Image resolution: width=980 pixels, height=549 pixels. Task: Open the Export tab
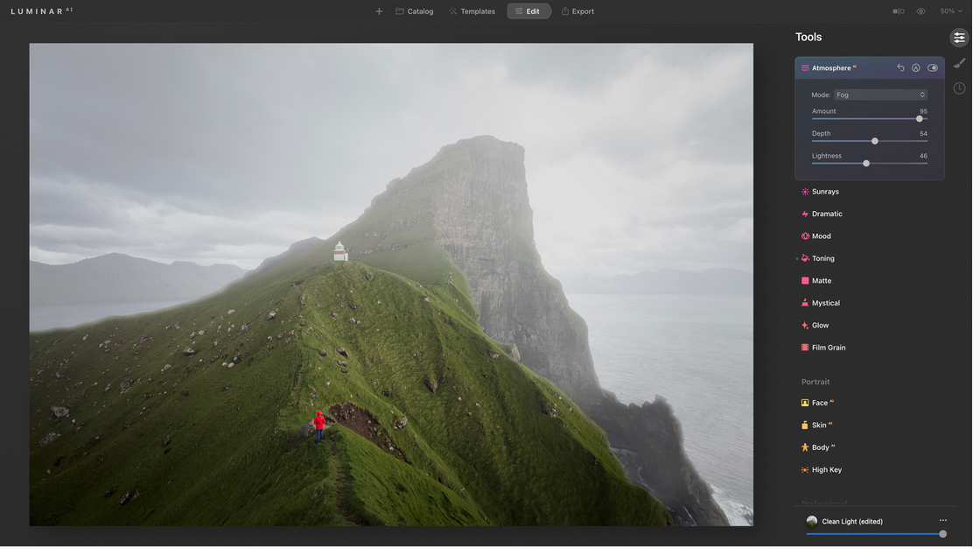click(577, 11)
